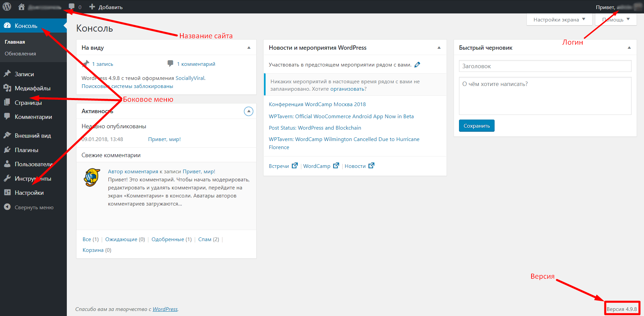Click Поисковые системы заблокированы link
The height and width of the screenshot is (316, 644).
click(x=127, y=86)
